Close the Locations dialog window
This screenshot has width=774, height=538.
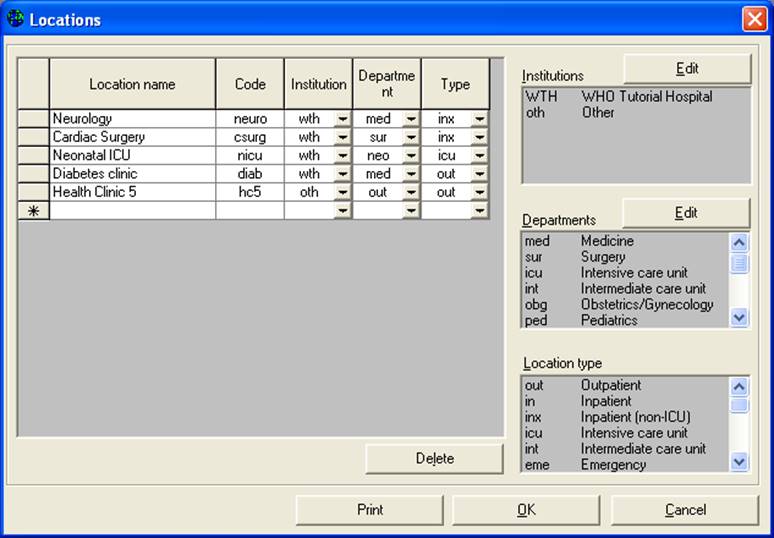[755, 19]
